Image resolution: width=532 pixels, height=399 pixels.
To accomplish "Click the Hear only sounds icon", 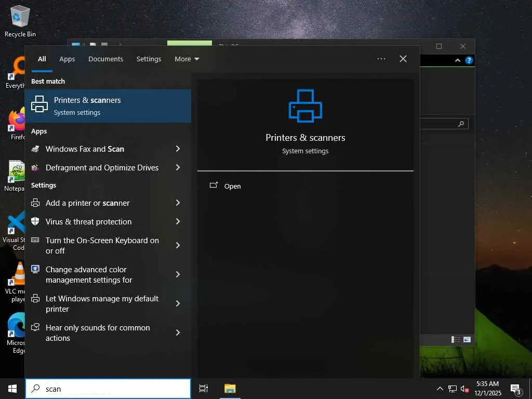I will (x=35, y=327).
